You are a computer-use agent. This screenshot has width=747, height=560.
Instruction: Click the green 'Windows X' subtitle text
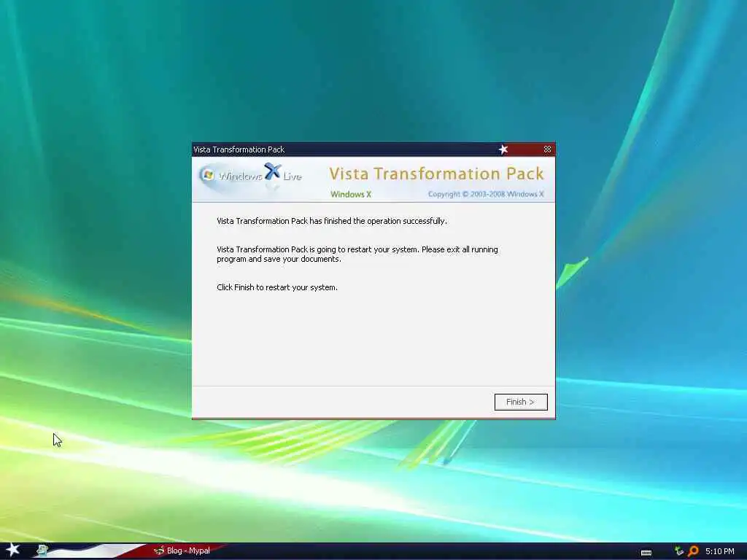(351, 194)
